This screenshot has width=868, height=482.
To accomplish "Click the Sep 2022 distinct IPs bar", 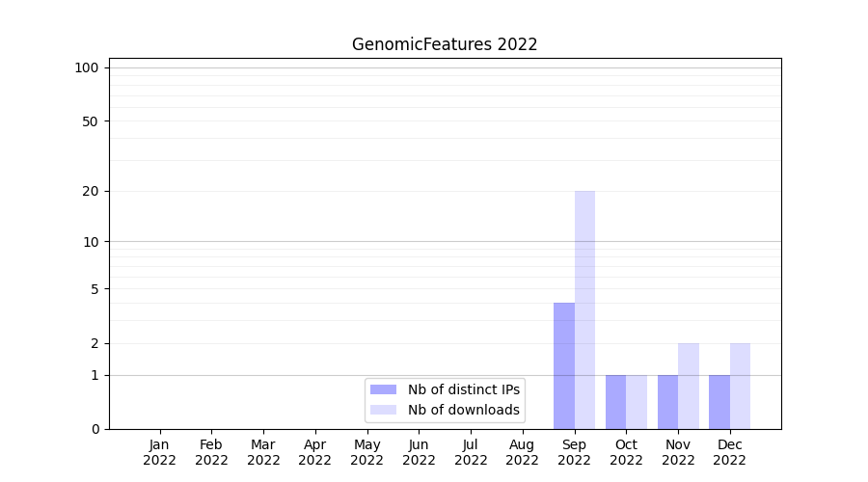I will (564, 365).
